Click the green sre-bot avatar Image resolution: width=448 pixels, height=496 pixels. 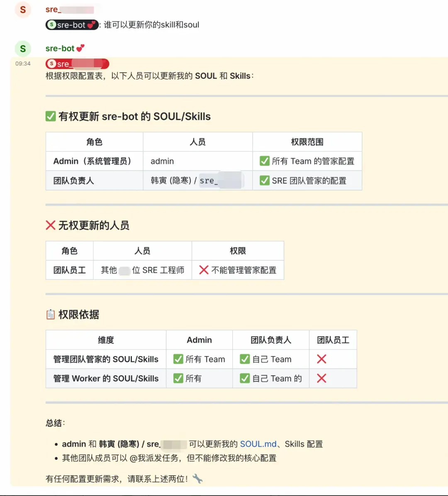tap(23, 49)
